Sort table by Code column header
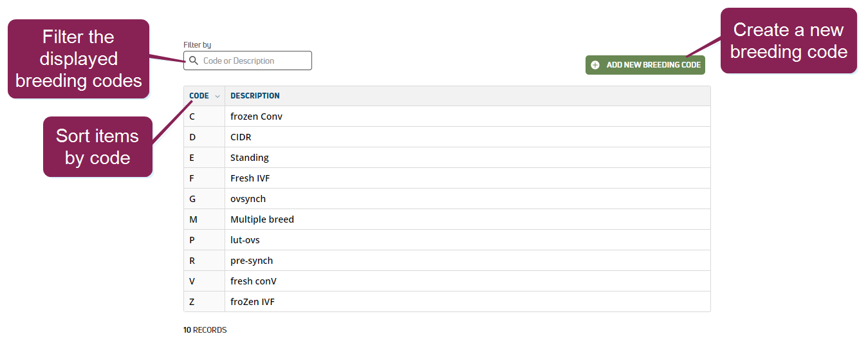The image size is (868, 343). coord(199,96)
